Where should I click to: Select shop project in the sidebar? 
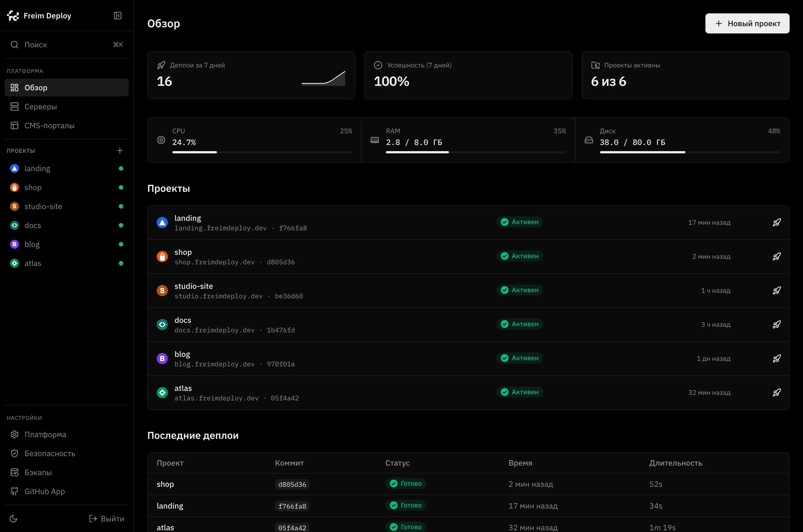[x=66, y=187]
